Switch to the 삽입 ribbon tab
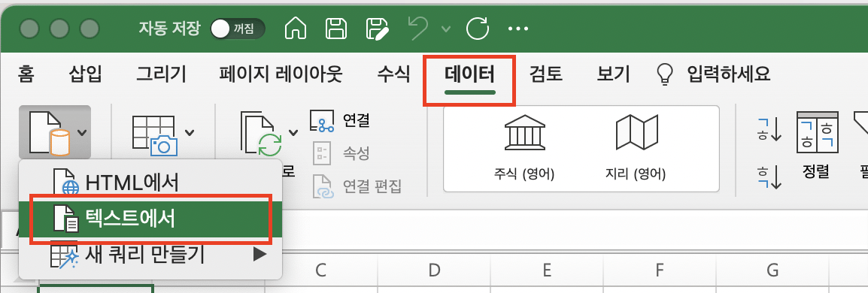 (85, 74)
